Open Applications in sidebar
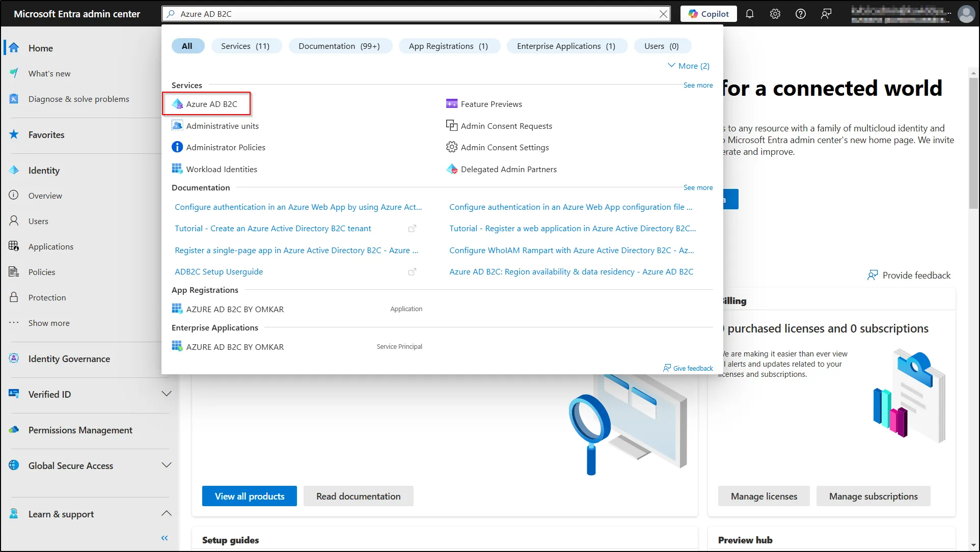This screenshot has width=980, height=552. (51, 246)
